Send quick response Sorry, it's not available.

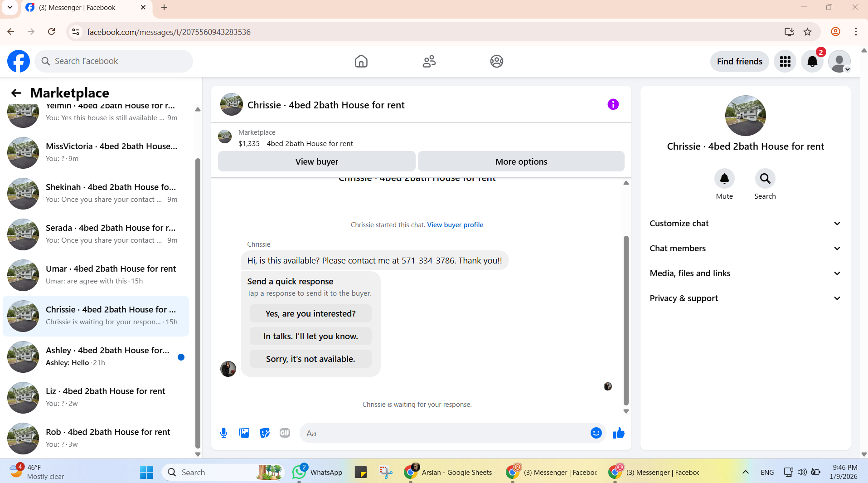[x=310, y=359]
